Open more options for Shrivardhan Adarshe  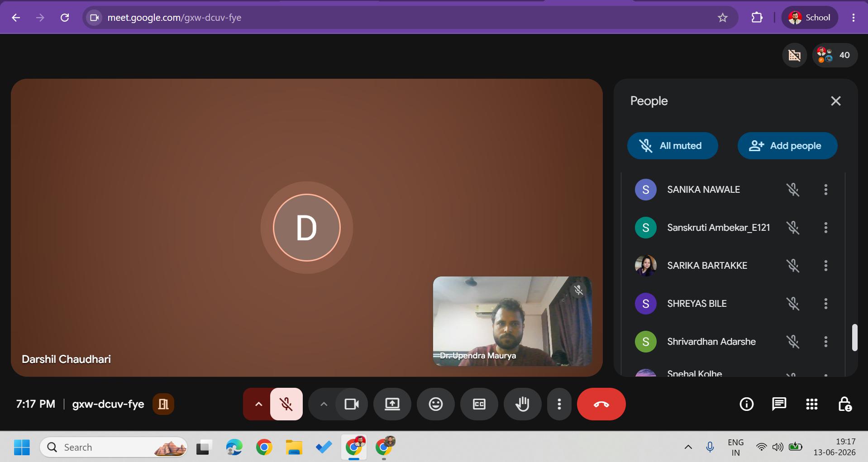pyautogui.click(x=825, y=342)
